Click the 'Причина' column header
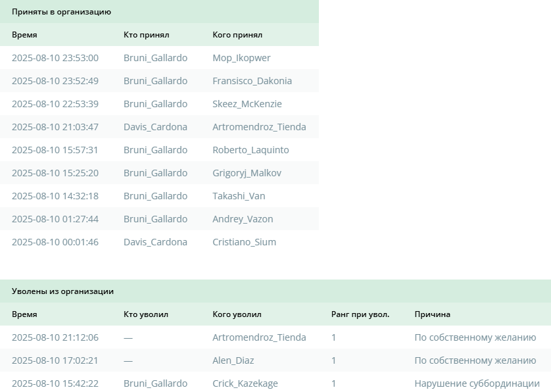 [x=432, y=314]
